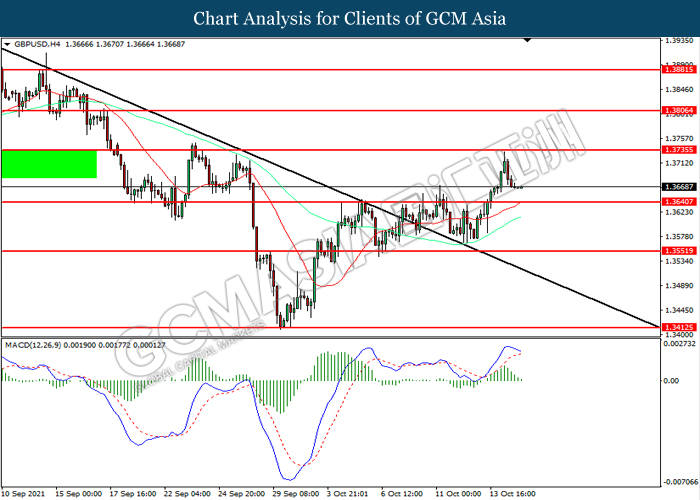Click the 1.39350 price axis value
This screenshot has width=700, height=500.
pos(679,41)
